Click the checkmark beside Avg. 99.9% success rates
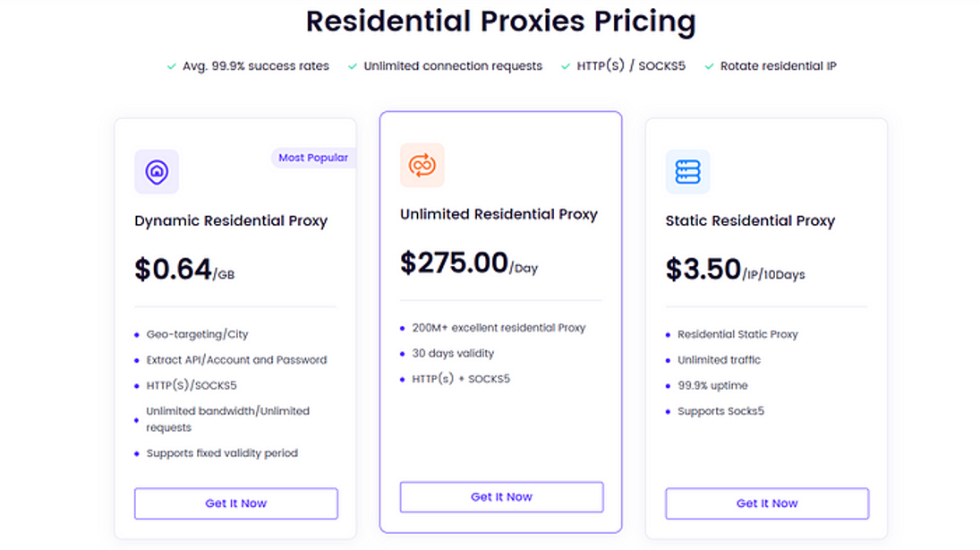Image resolution: width=980 pixels, height=550 pixels. 171,66
